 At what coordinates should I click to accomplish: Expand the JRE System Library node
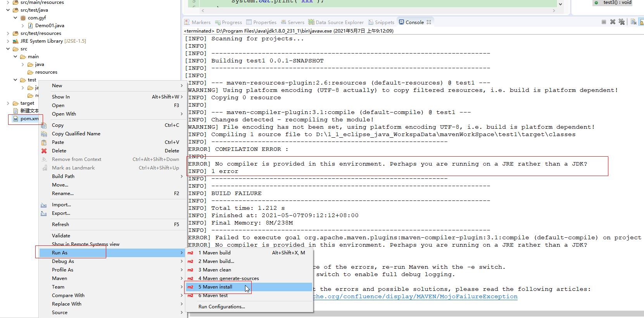(8, 41)
